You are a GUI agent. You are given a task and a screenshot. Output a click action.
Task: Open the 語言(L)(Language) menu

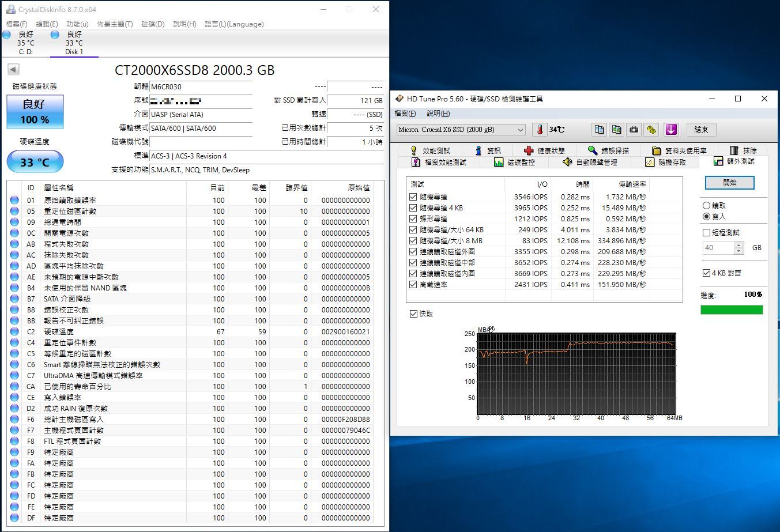coord(234,24)
